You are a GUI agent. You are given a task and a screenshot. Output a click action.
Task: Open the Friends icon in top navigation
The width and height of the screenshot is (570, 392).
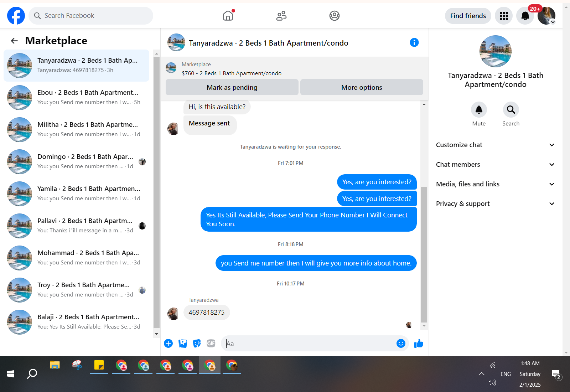[281, 16]
